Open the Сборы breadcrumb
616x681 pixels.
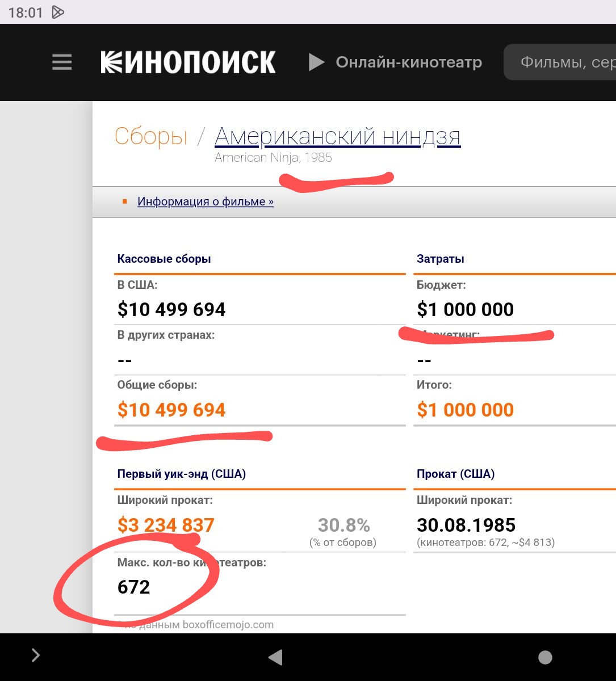point(151,137)
